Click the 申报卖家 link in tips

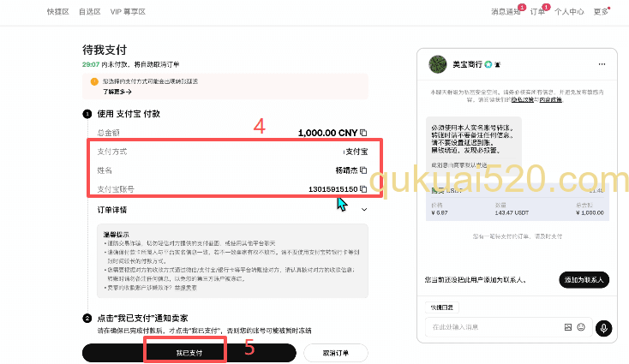click(x=185, y=288)
